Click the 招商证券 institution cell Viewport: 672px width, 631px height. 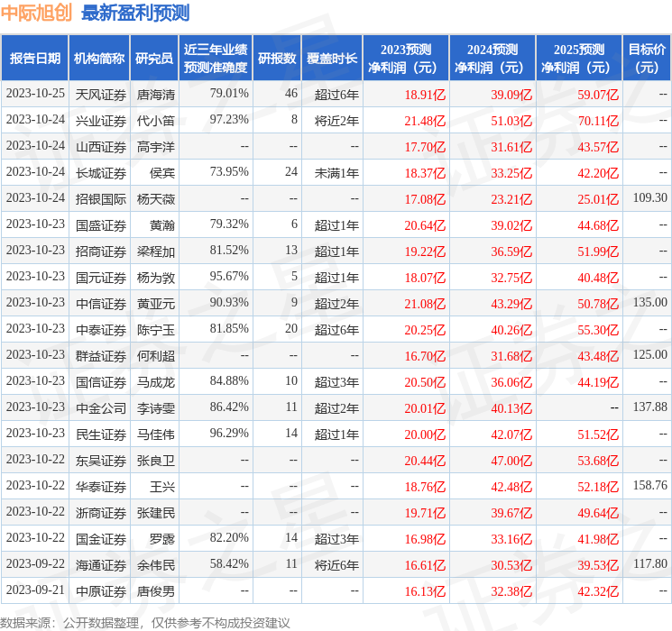tap(101, 251)
